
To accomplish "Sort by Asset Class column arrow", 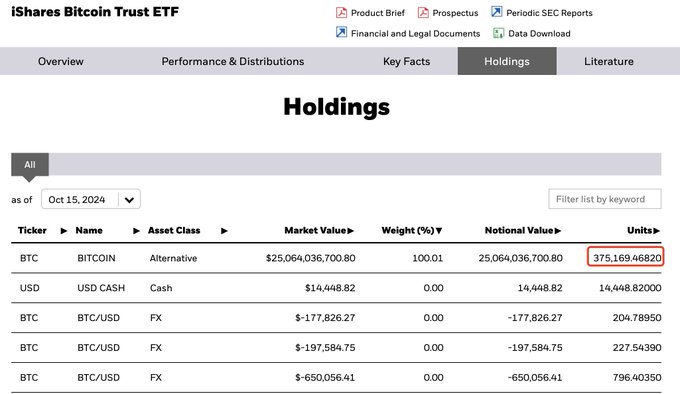I will [224, 231].
